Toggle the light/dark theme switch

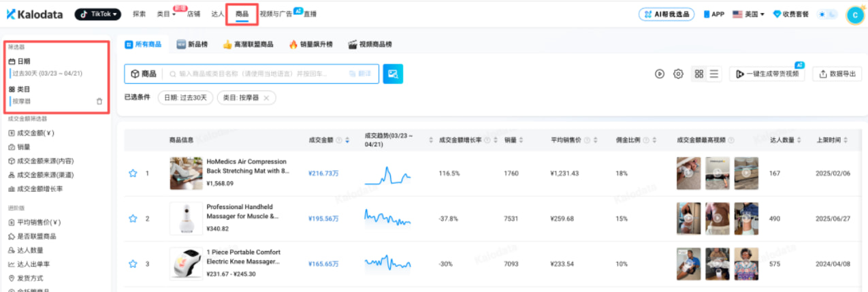click(827, 14)
